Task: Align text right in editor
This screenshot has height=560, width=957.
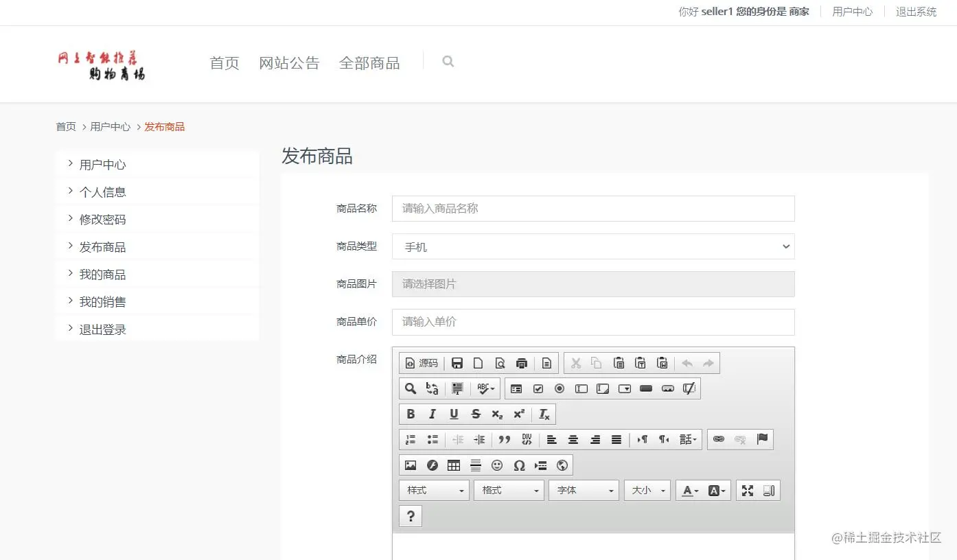Action: click(x=595, y=439)
